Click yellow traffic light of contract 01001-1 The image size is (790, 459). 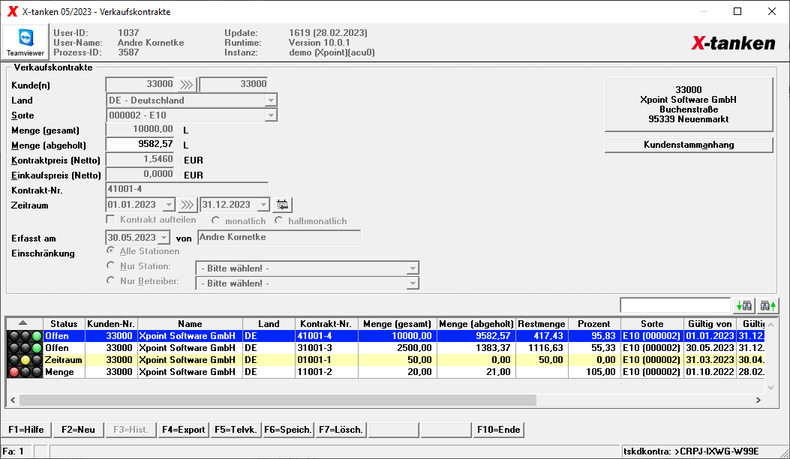click(x=25, y=360)
